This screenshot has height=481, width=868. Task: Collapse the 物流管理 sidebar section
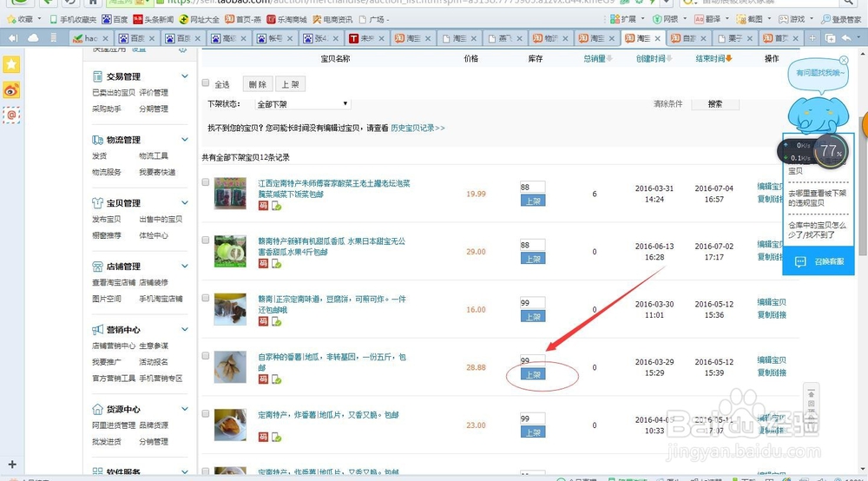click(185, 140)
